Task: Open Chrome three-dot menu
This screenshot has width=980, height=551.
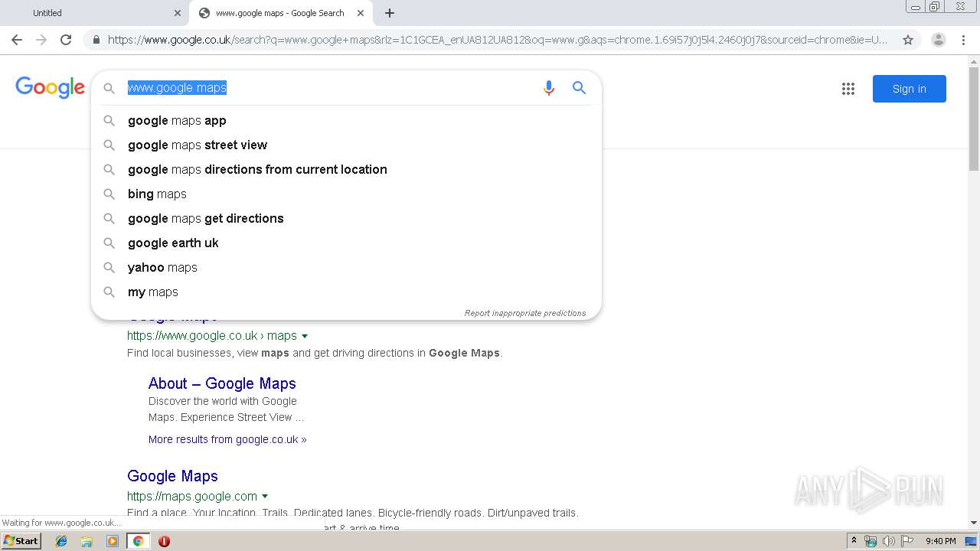Action: (x=963, y=40)
